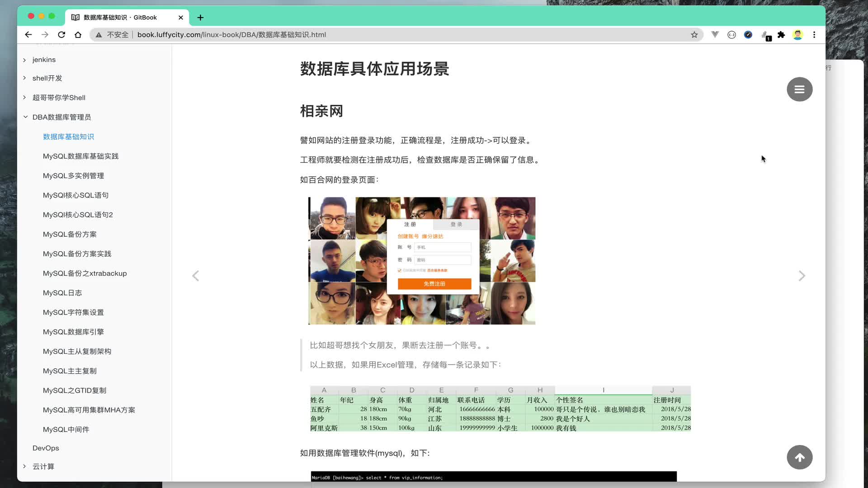Open MySQL备份方案 chapter
Screen dimensions: 868x488
(70, 234)
